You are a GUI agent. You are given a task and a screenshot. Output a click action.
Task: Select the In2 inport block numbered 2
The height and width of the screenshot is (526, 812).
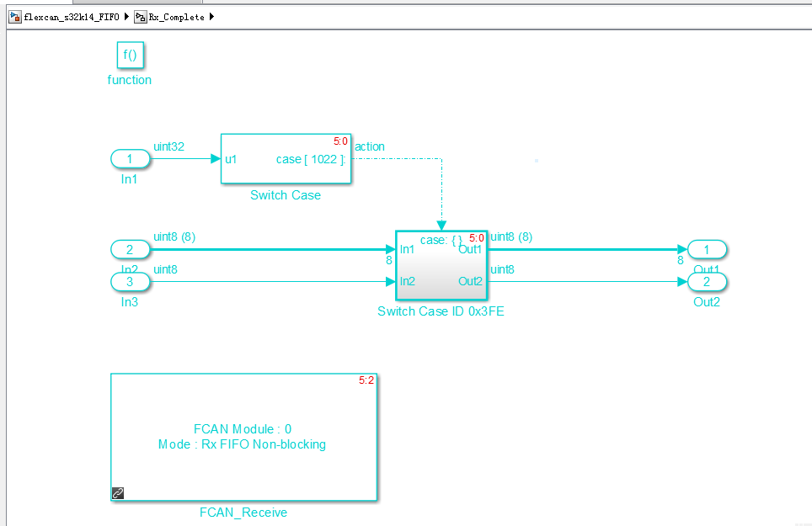(x=130, y=250)
